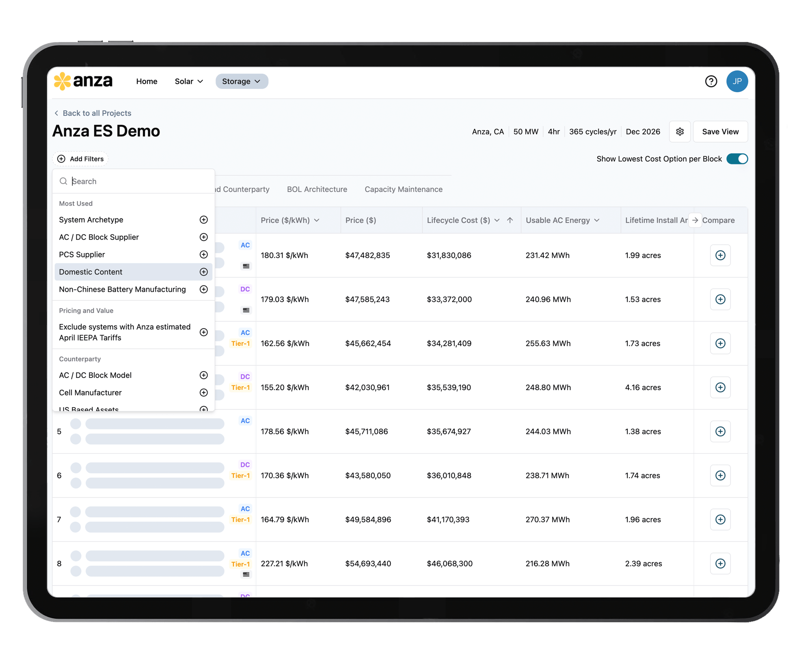Click the back chevron beside Back to all Projects
The width and height of the screenshot is (812, 661).
(56, 113)
